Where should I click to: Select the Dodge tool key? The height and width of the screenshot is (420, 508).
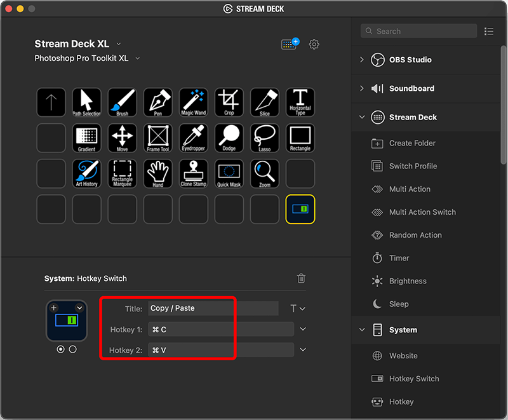(x=229, y=138)
